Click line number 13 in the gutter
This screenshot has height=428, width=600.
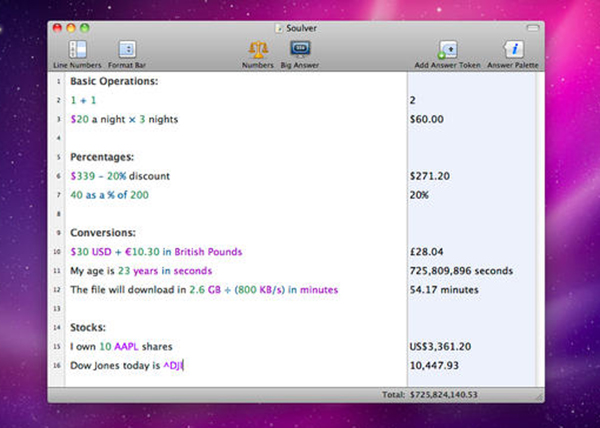pos(57,309)
